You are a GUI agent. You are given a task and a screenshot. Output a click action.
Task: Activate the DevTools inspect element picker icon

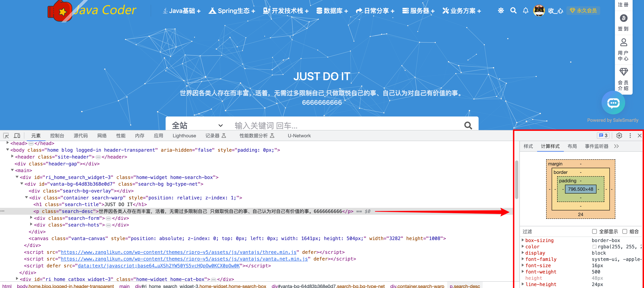(6, 136)
